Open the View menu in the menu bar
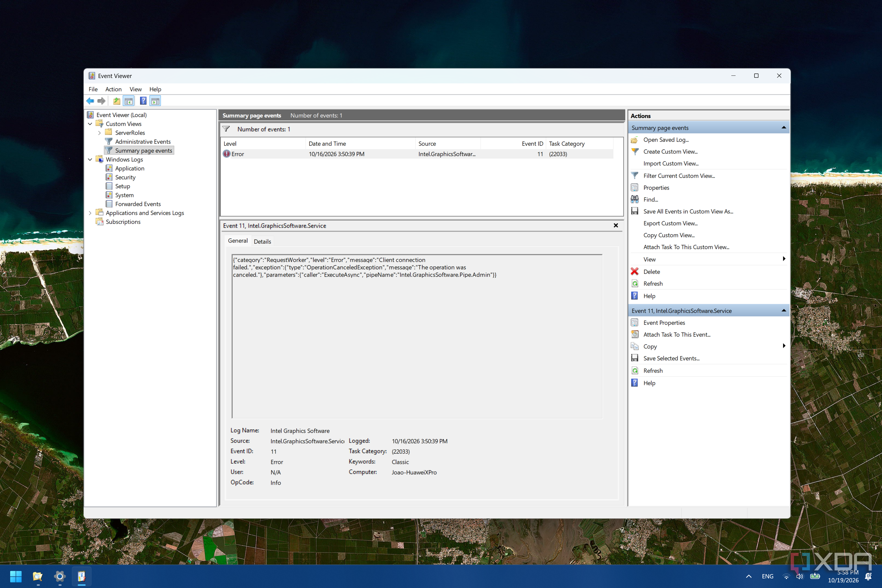 click(135, 89)
